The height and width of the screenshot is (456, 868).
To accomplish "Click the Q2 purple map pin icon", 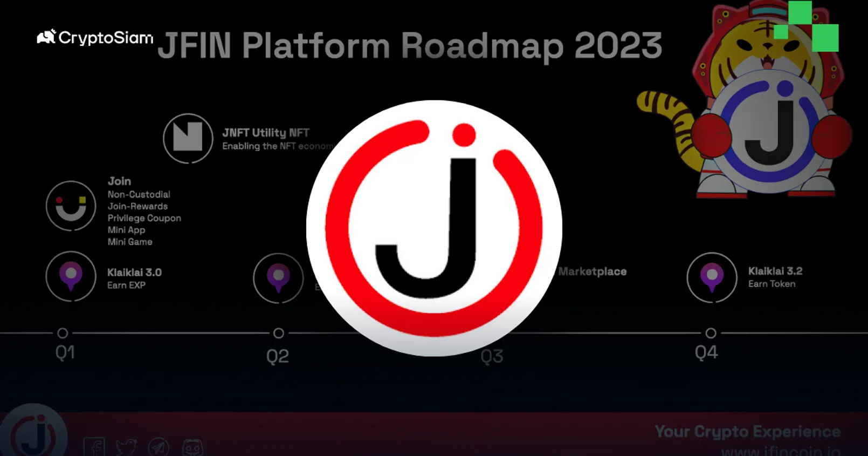I will pyautogui.click(x=278, y=278).
